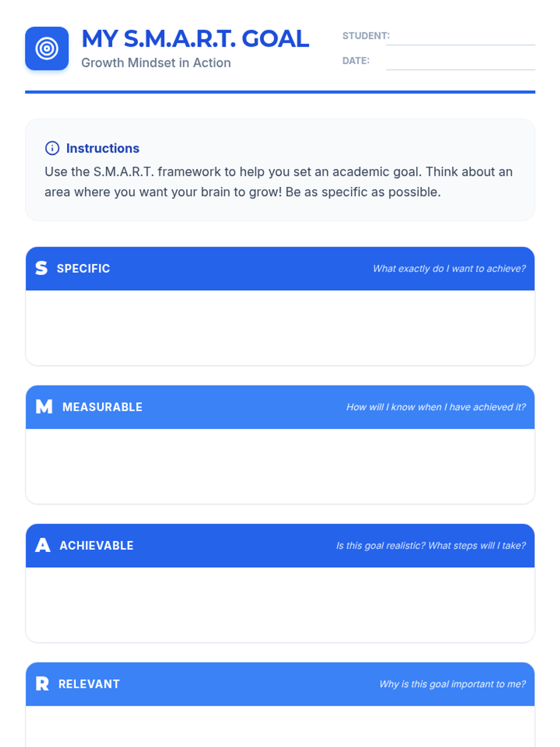Click inside the Specific answer box
The width and height of the screenshot is (560, 747).
click(280, 328)
